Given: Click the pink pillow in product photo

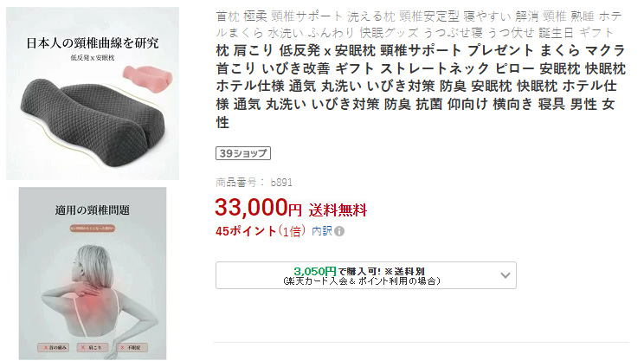Looking at the screenshot, I should point(147,79).
